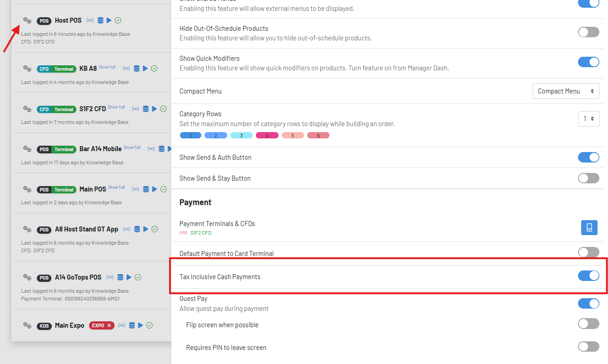Open Payment Terminals & CFDs device button
The width and height of the screenshot is (608, 364).
point(589,227)
